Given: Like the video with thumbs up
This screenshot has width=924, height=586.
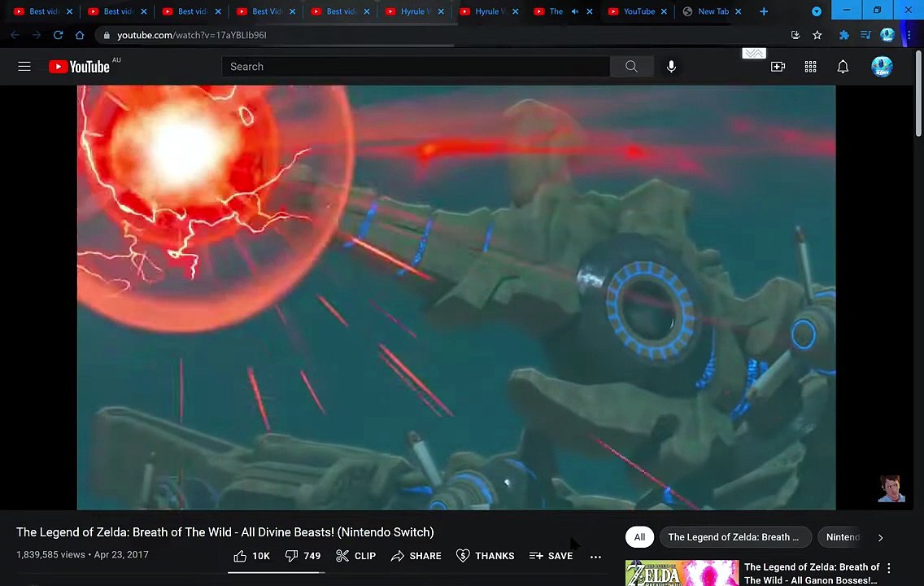Looking at the screenshot, I should [x=251, y=556].
